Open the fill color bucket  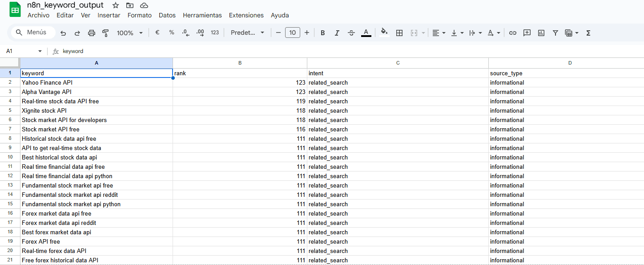[x=385, y=33]
